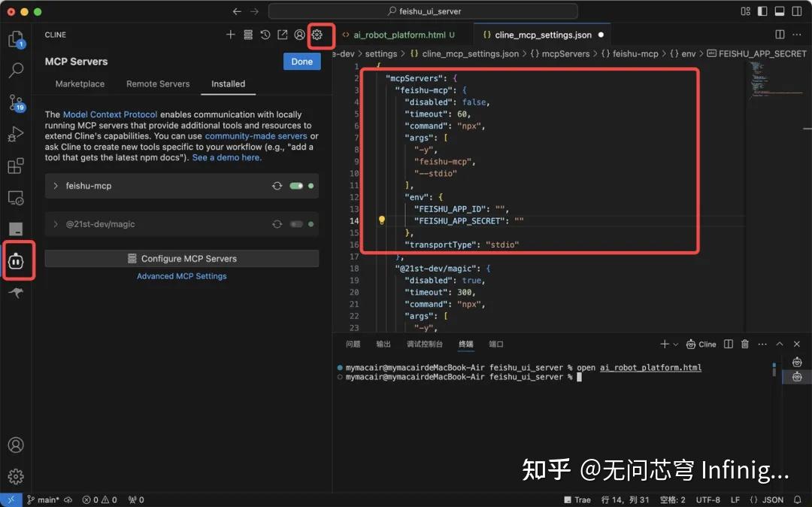
Task: Start a new Cline task with the plus icon
Action: tap(230, 35)
